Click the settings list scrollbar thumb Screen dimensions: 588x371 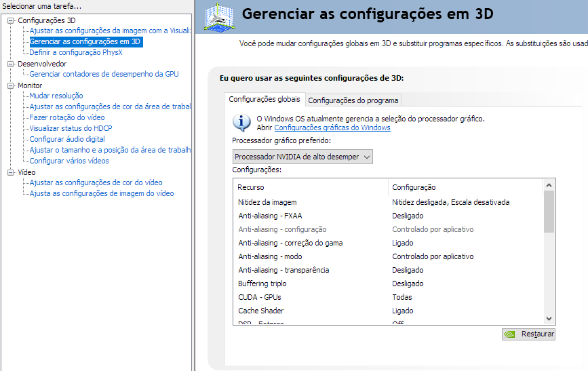coord(549,212)
